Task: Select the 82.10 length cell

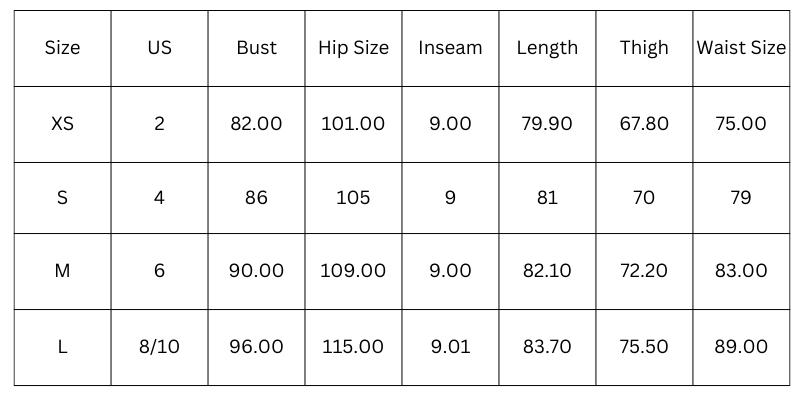Action: click(547, 271)
